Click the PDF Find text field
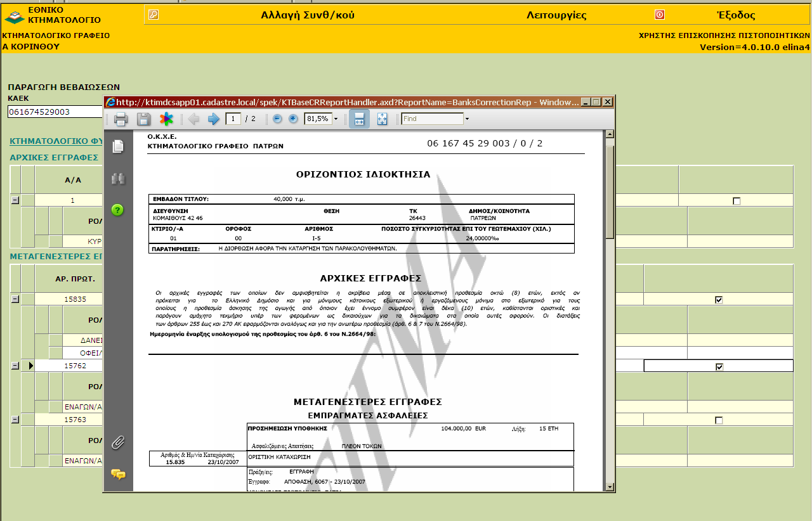The width and height of the screenshot is (812, 521). coord(433,119)
